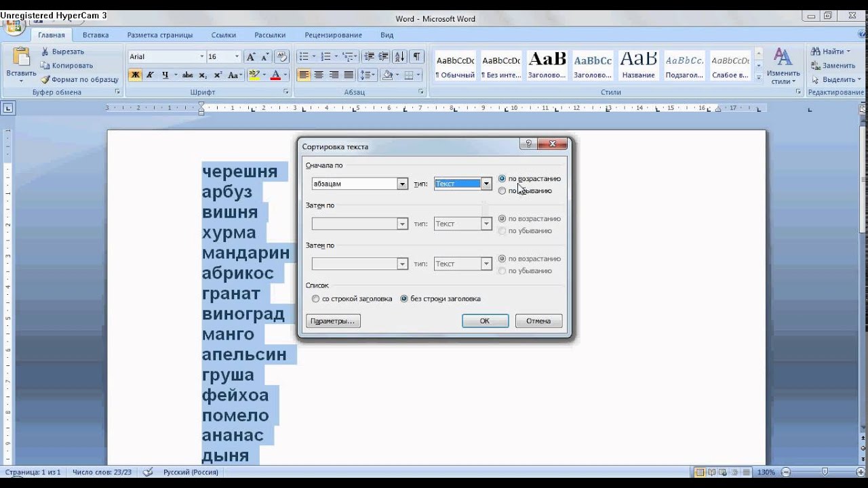
Task: Decrease paragraph indent icon
Action: (369, 57)
